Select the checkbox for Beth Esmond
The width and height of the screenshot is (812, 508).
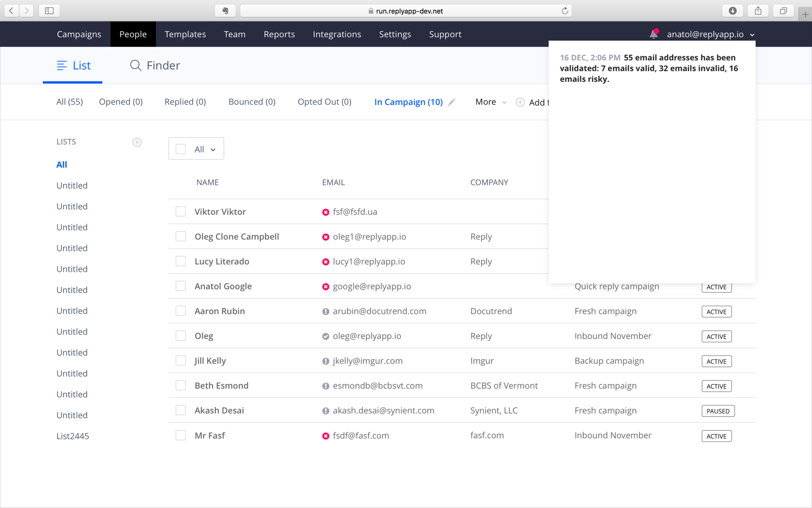[x=181, y=385]
